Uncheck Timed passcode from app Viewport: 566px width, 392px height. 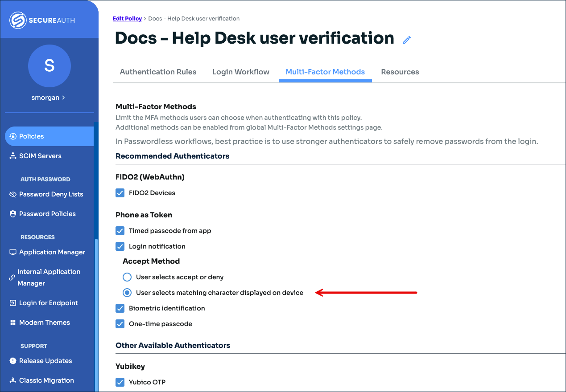(120, 231)
